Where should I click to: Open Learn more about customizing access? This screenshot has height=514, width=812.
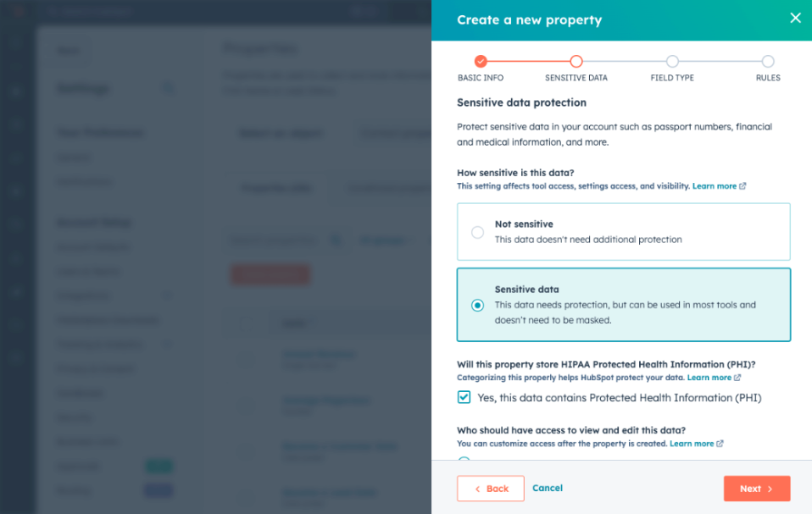click(x=691, y=444)
